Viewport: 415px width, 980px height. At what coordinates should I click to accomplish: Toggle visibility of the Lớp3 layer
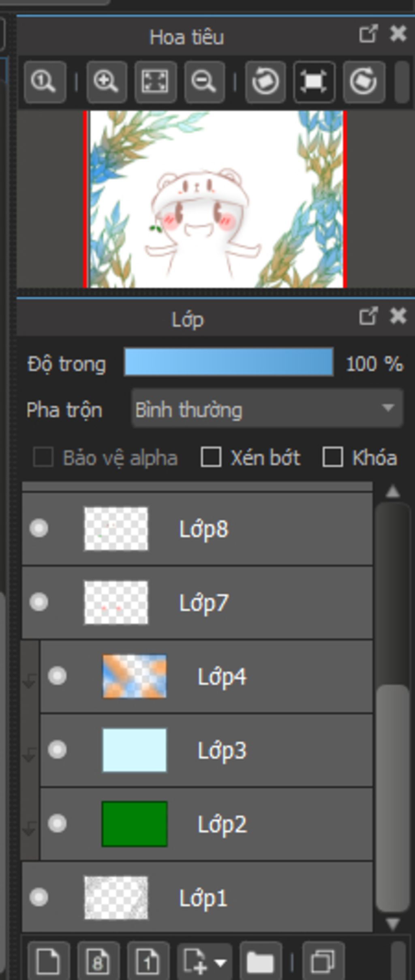click(57, 750)
